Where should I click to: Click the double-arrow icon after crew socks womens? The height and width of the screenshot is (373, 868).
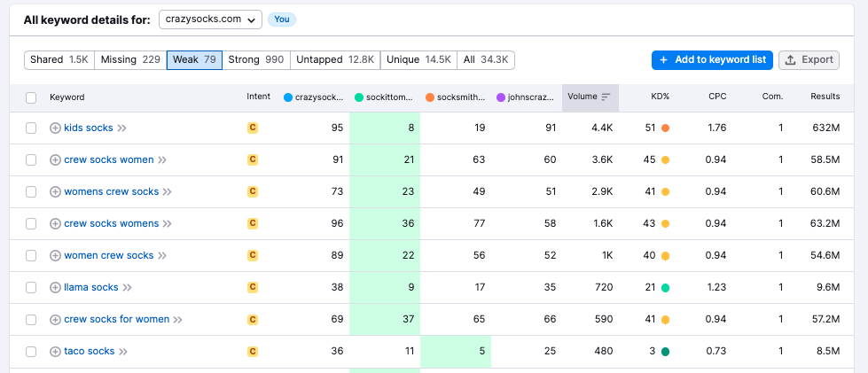tap(168, 223)
